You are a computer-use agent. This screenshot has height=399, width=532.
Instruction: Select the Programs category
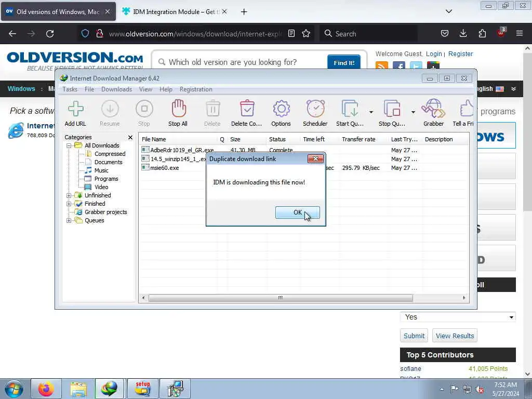[106, 179]
